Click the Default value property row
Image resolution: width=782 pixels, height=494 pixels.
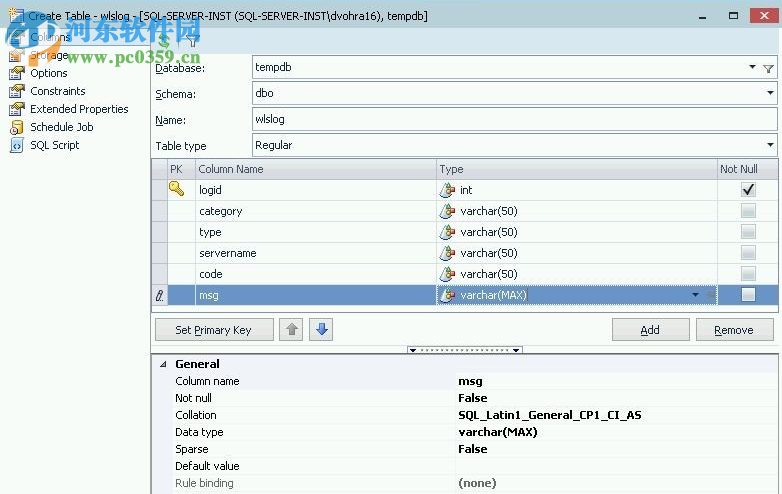tap(474, 466)
